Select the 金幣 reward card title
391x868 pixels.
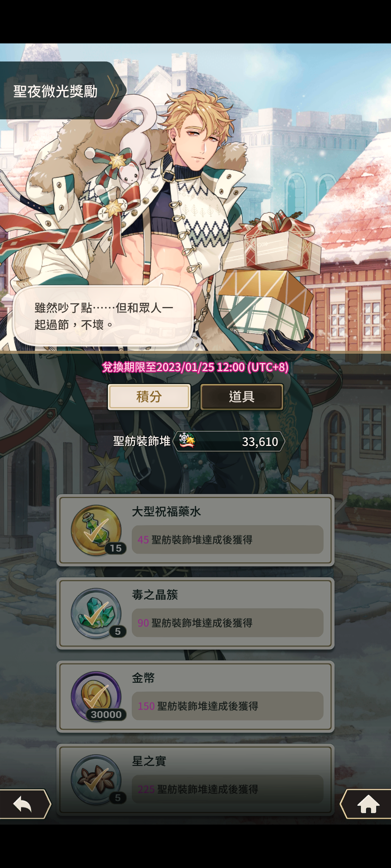point(143,678)
